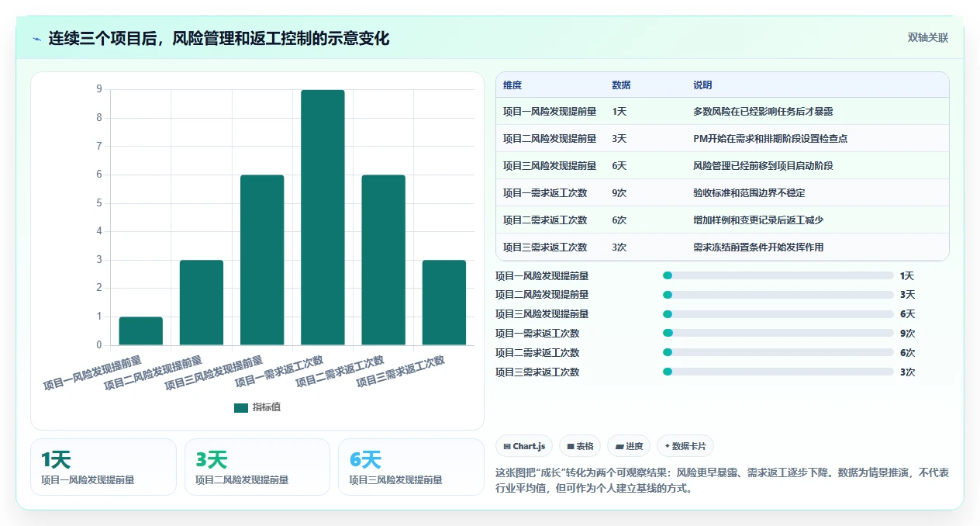Click the 项目一风险发现提前量 progress bar (1天)
980x526 pixels.
pyautogui.click(x=778, y=275)
